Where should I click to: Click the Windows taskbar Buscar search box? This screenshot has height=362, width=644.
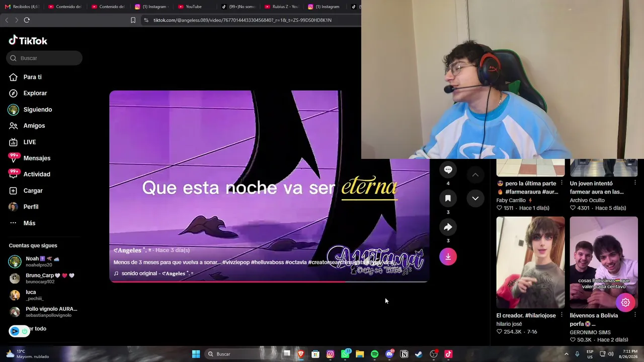pyautogui.click(x=243, y=354)
